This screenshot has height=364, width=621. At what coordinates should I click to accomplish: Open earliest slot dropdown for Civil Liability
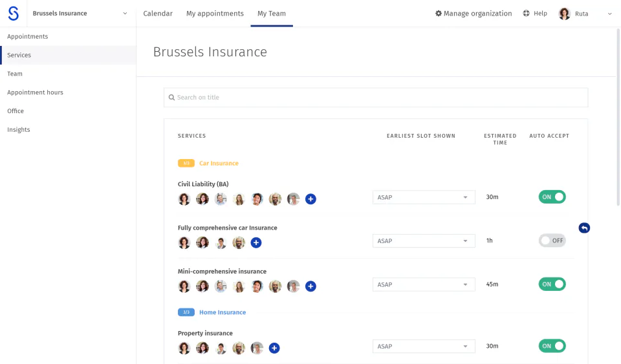point(424,197)
